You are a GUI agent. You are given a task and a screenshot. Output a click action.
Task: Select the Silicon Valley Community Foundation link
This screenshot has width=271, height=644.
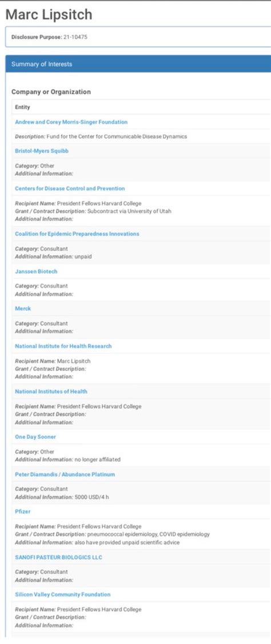point(62,594)
